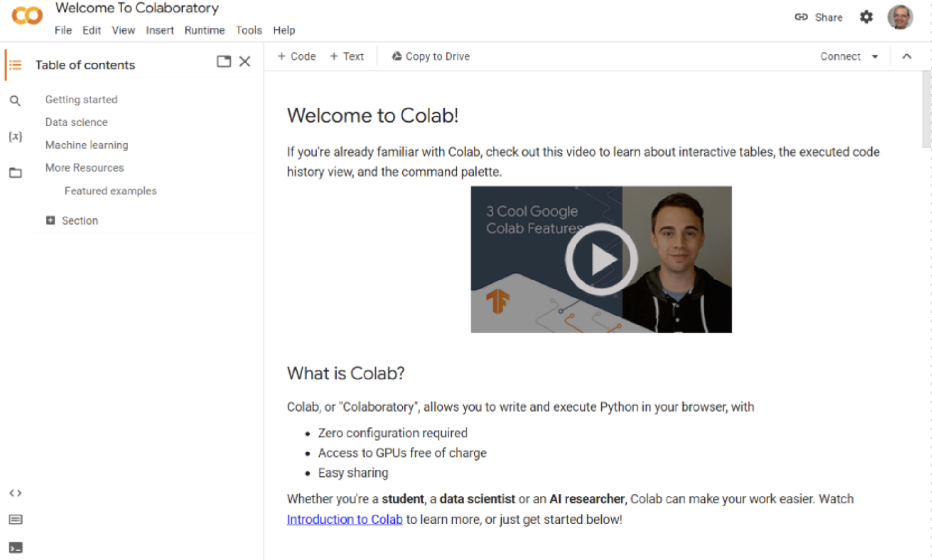Expand the Section tree item
The height and width of the screenshot is (560, 932).
click(51, 220)
